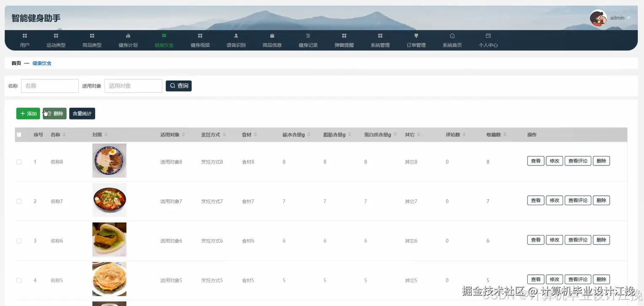Select the cell text 食材7
The width and height of the screenshot is (644, 306).
pos(248,201)
